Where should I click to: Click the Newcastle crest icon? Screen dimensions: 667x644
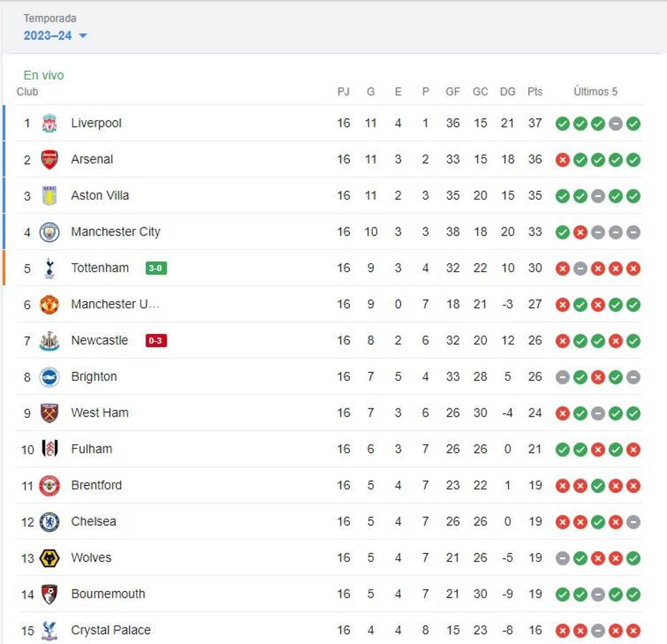[49, 340]
